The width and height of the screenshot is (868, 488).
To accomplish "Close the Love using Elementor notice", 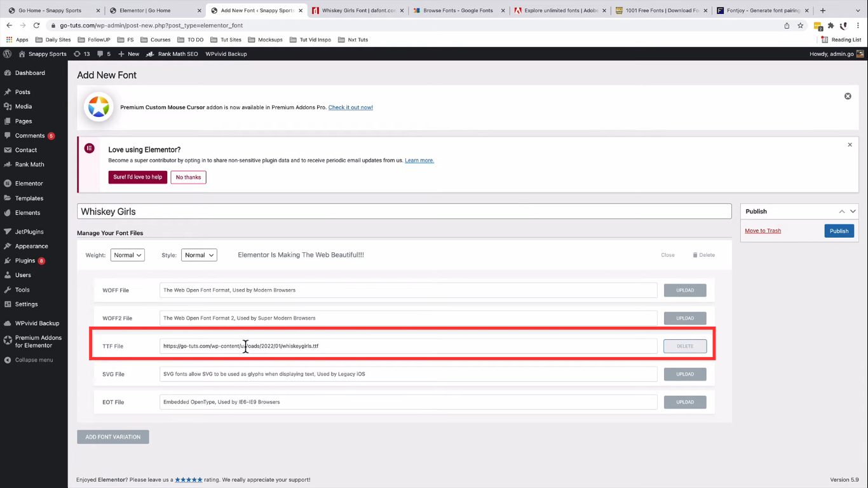I will [850, 145].
